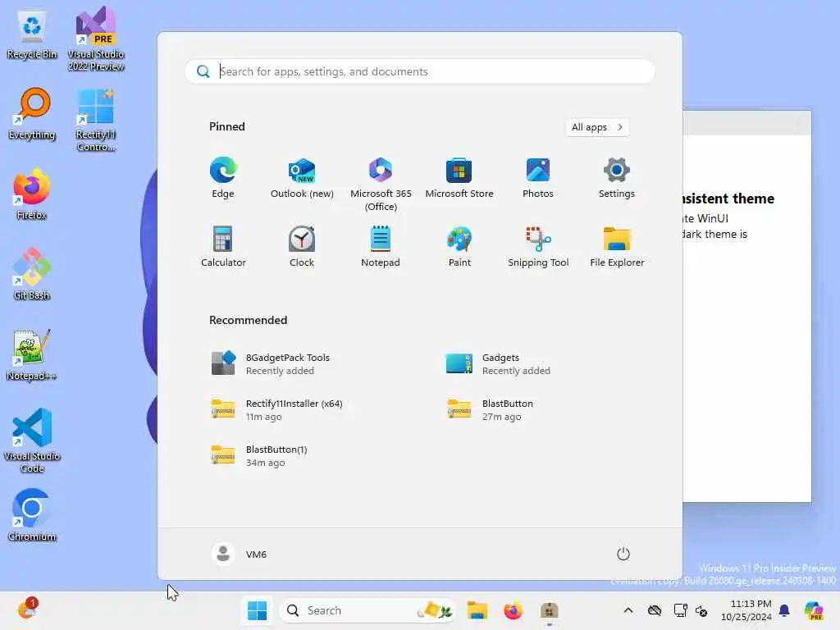Open File Explorer from pinned apps

(617, 246)
